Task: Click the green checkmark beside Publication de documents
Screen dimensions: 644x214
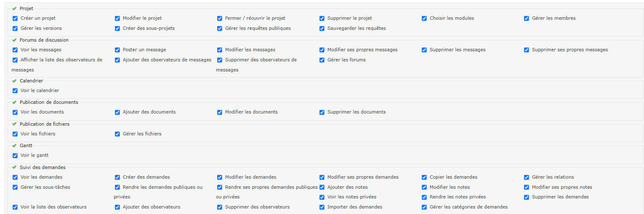Action: point(14,102)
